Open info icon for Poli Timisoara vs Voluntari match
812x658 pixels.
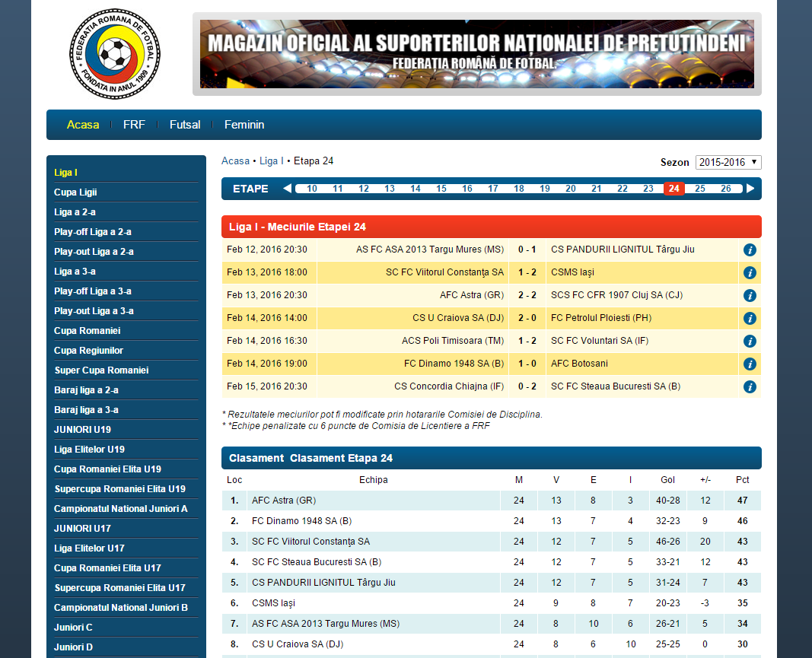(750, 342)
